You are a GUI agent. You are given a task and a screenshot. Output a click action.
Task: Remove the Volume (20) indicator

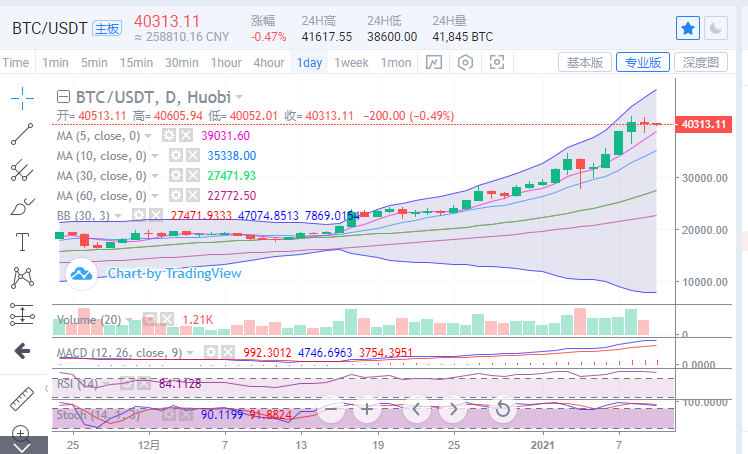tap(166, 320)
